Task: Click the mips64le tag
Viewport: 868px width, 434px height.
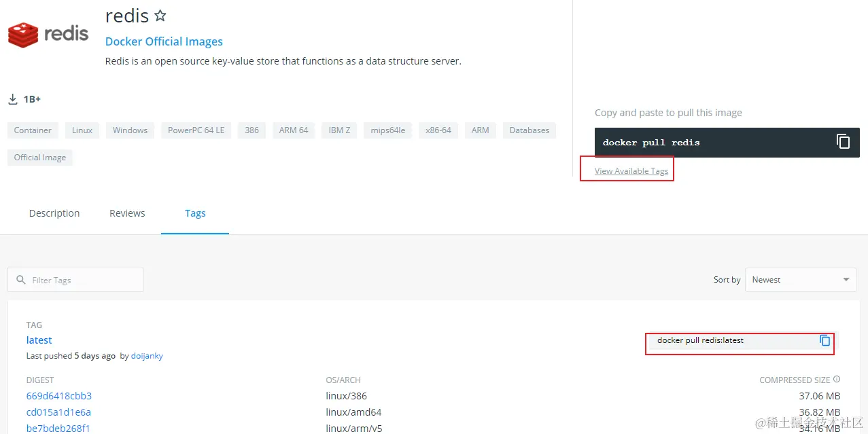Action: coord(388,130)
